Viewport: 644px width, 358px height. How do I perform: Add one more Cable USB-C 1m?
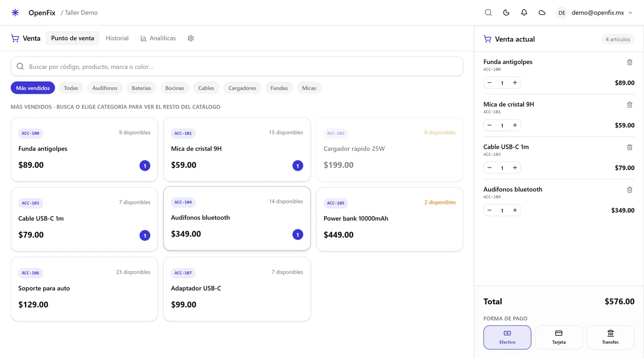tap(515, 168)
